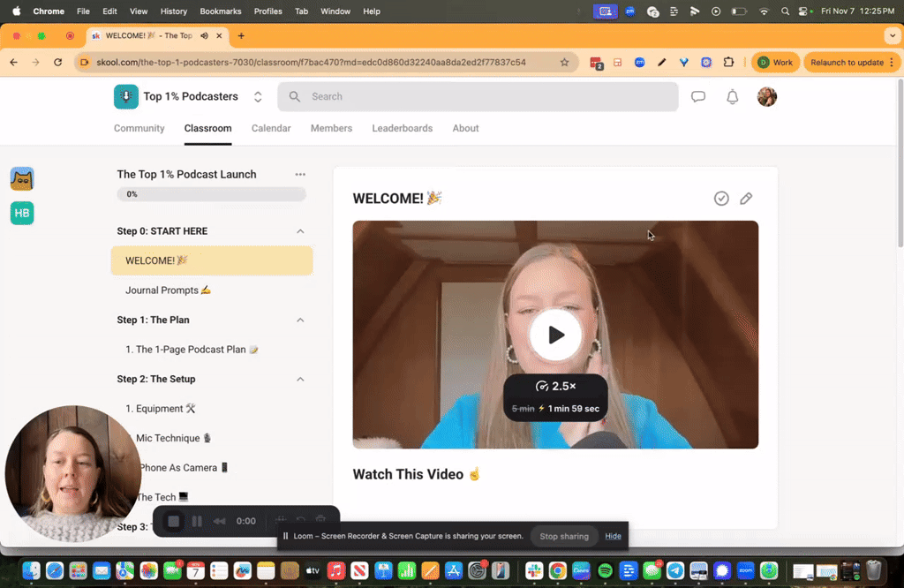Go to the Calendar tab
904x588 pixels.
point(271,128)
